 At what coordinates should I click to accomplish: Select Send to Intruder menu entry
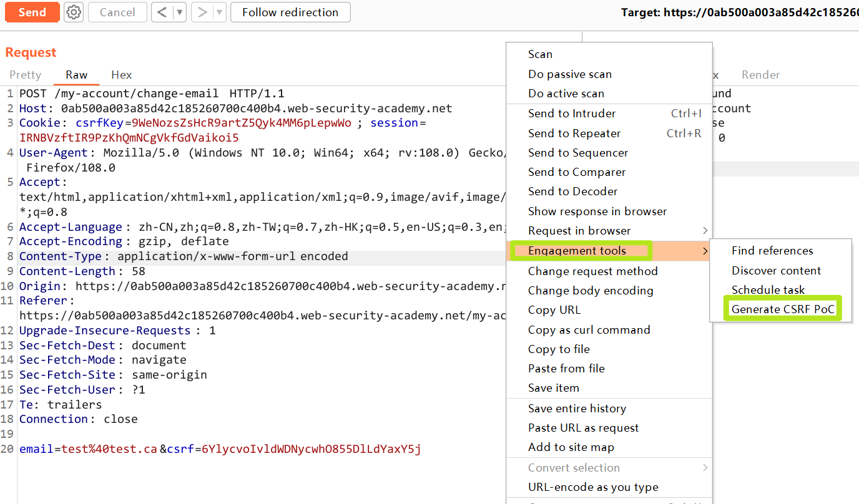pyautogui.click(x=572, y=114)
